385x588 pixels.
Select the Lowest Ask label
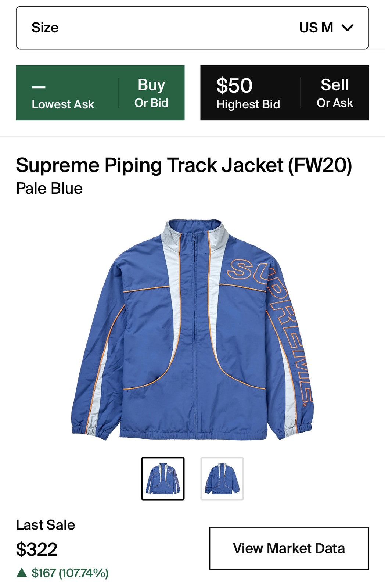(63, 104)
